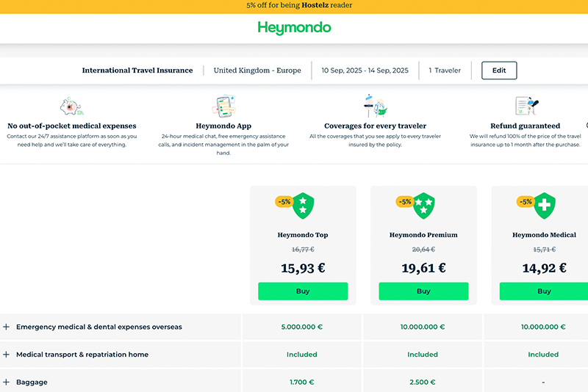The image size is (588, 392).
Task: Click the -5% badge on Heymondo Premium
Action: [x=405, y=202]
